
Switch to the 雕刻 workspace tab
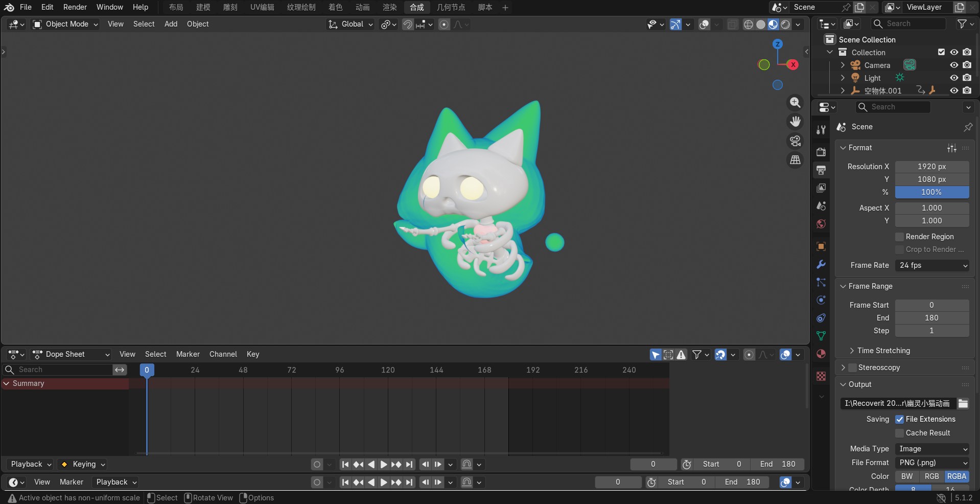click(x=230, y=7)
